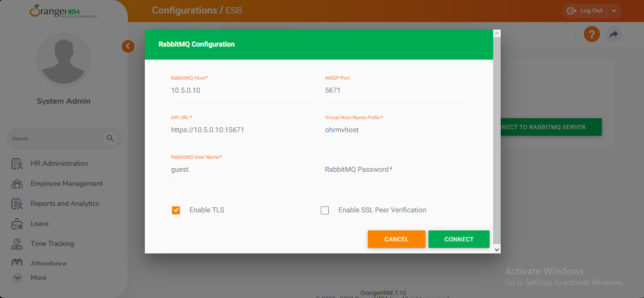The image size is (644, 298).
Task: Open Leave menu item
Action: click(x=40, y=224)
